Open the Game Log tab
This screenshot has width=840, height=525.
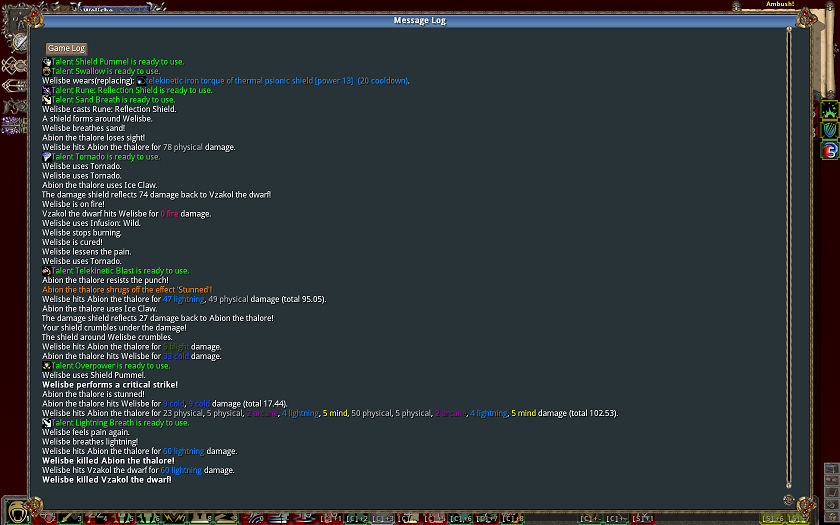click(x=66, y=48)
